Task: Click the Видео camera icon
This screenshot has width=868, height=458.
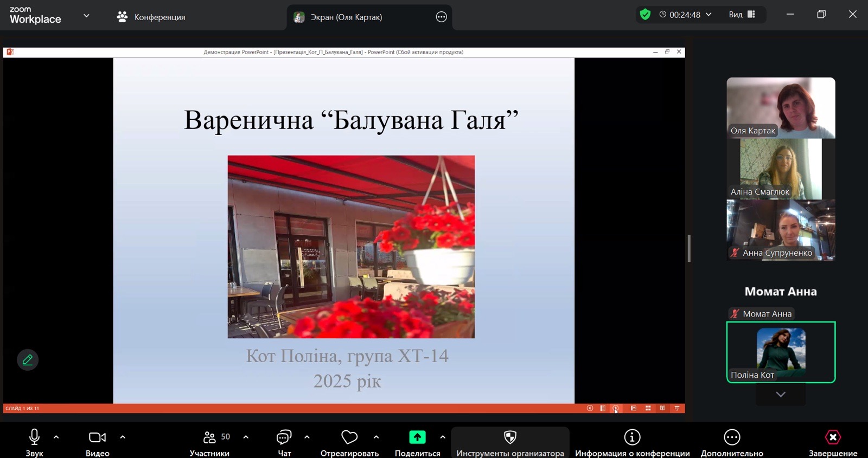Action: coord(97,437)
